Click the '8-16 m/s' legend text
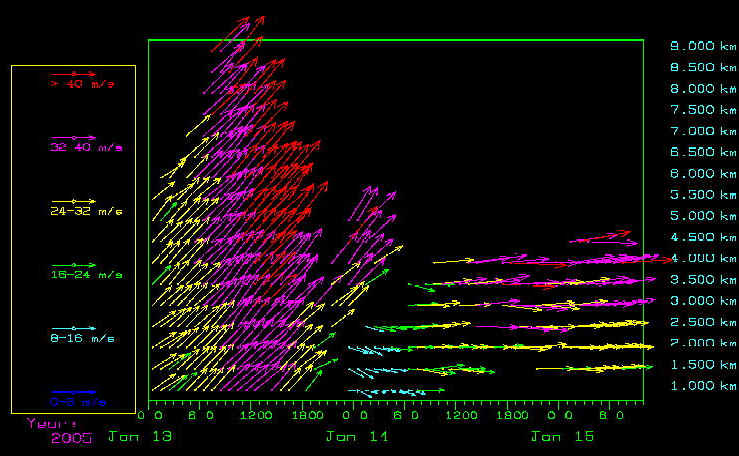The width and height of the screenshot is (739, 456). 84,339
